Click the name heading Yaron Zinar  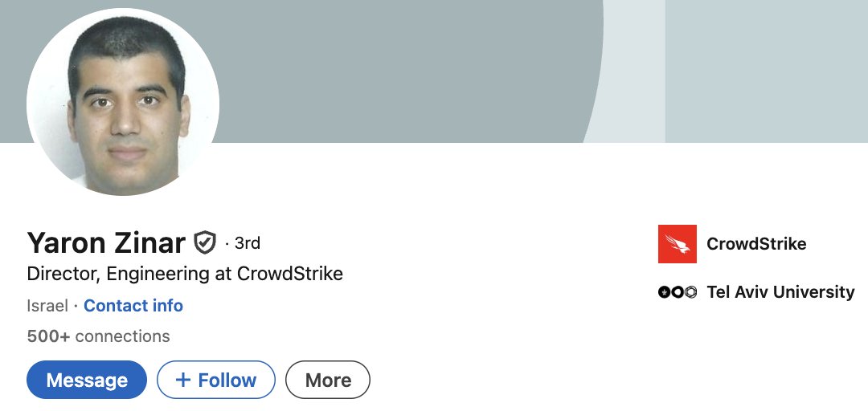[106, 242]
